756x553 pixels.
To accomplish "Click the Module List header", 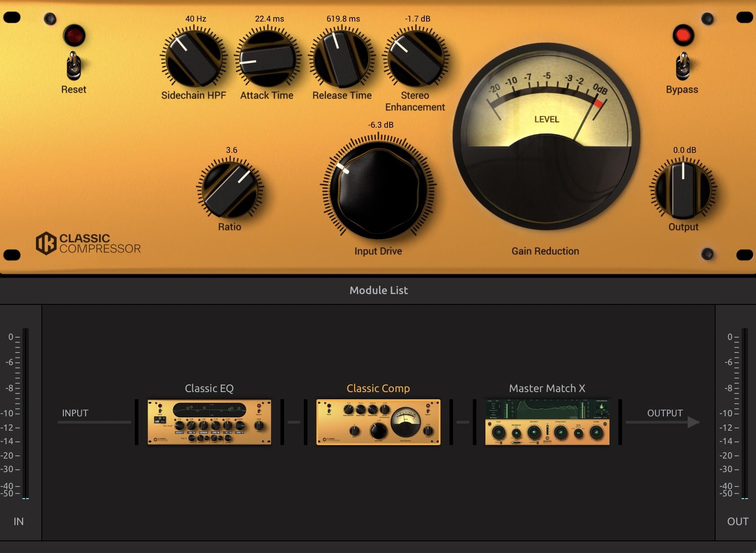I will coord(378,290).
